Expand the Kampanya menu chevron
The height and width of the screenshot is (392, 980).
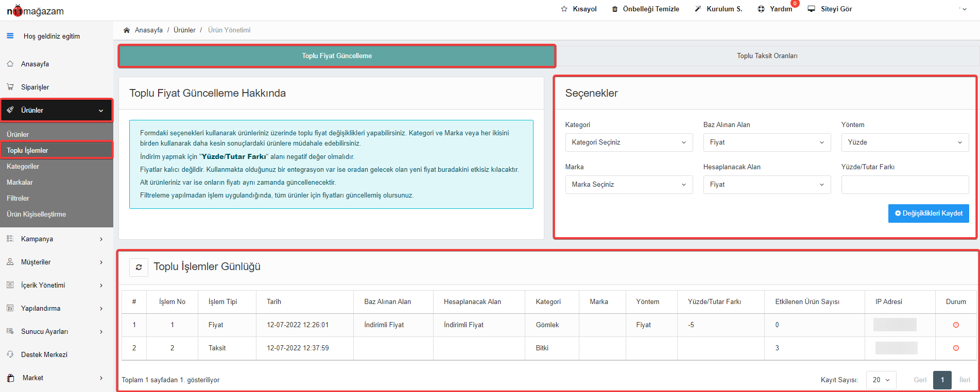101,239
